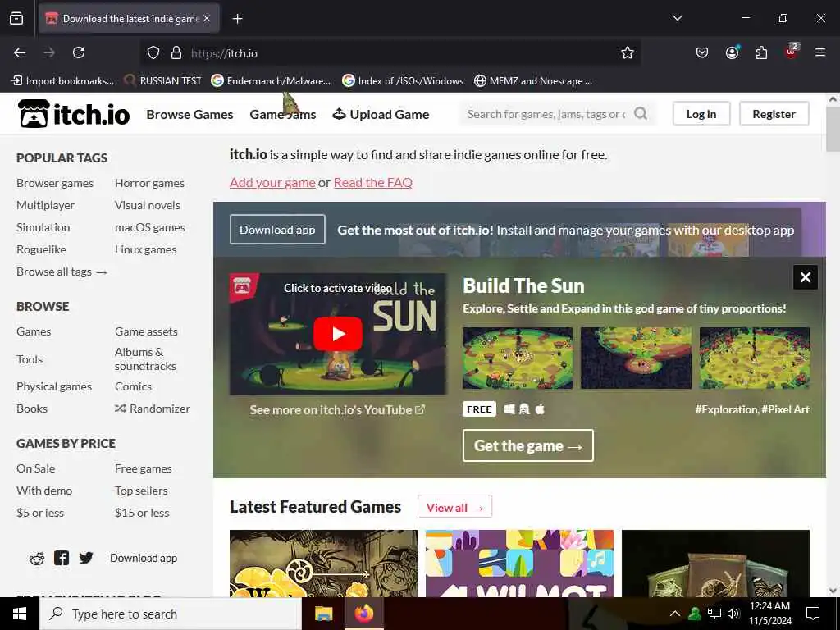Open the Game Jams menu item
Viewport: 840px width, 630px height.
pos(283,114)
